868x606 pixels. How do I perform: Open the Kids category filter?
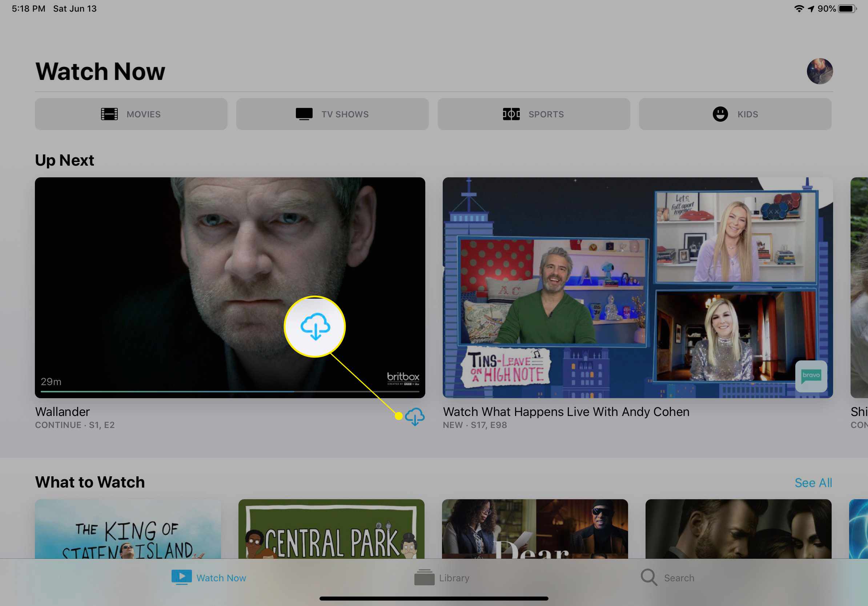(734, 114)
